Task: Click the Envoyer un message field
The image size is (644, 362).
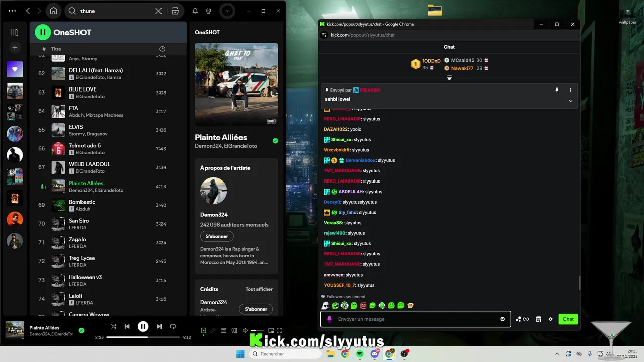Action: pos(416,319)
